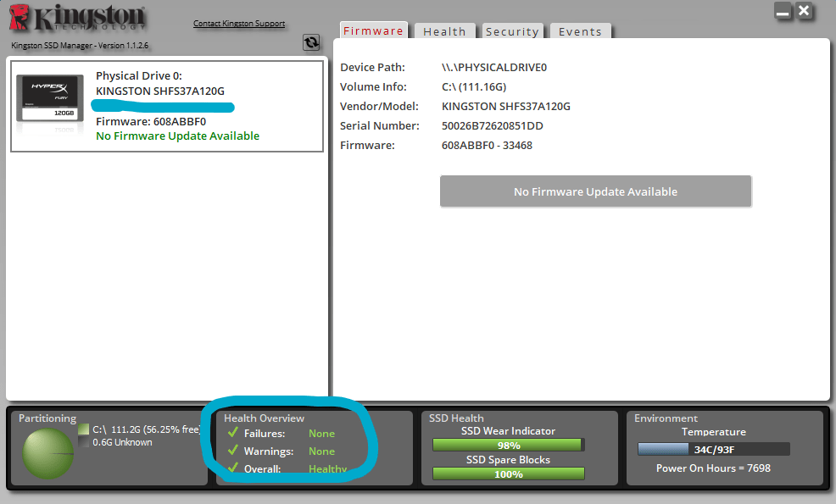This screenshot has width=836, height=504.
Task: Click volume info C:\ (111.16G) value
Action: (x=474, y=87)
